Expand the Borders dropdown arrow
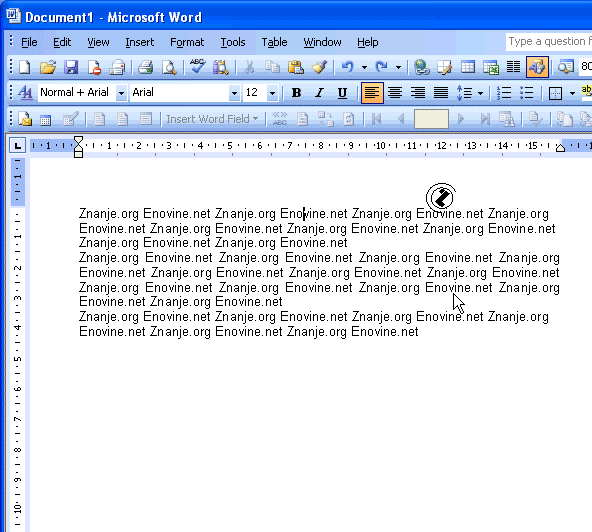 [572, 93]
